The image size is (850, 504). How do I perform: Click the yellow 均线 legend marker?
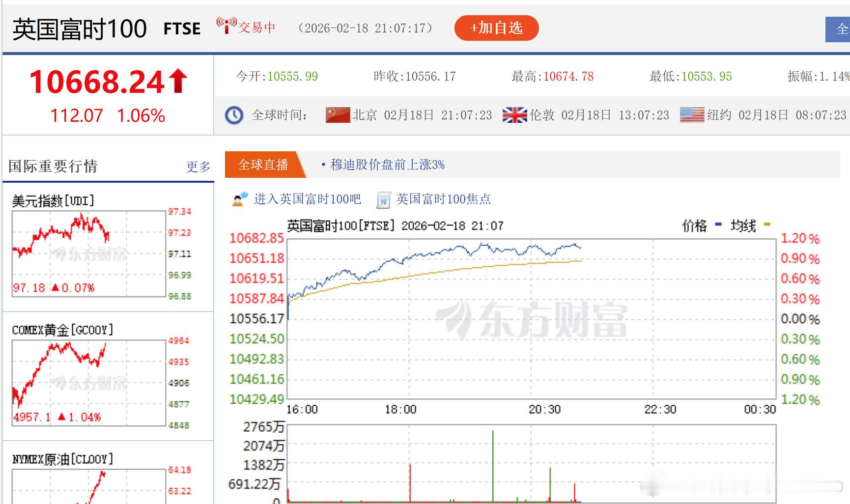tap(767, 225)
